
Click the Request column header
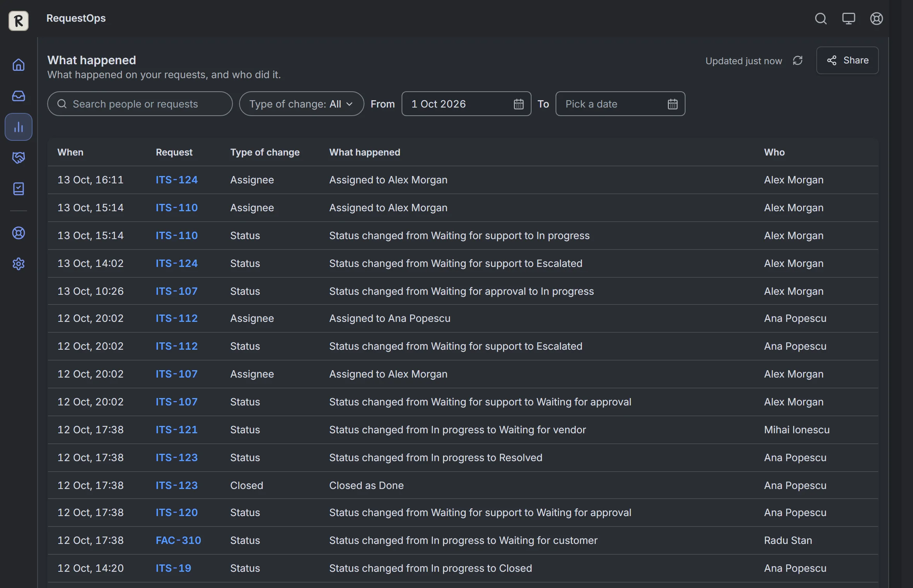pyautogui.click(x=174, y=152)
